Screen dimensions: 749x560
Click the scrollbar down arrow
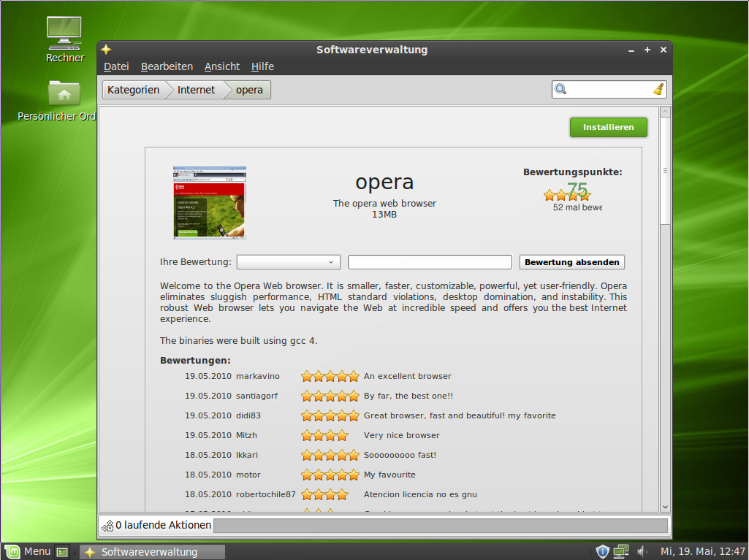665,507
